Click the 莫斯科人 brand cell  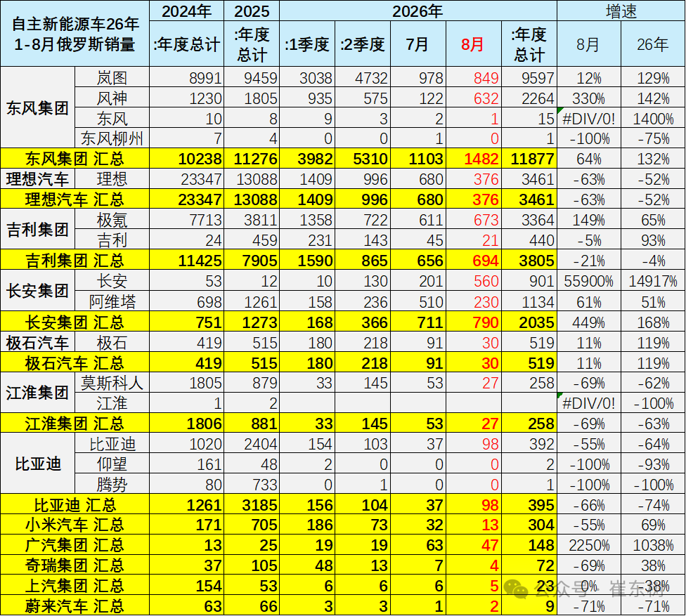click(x=112, y=383)
